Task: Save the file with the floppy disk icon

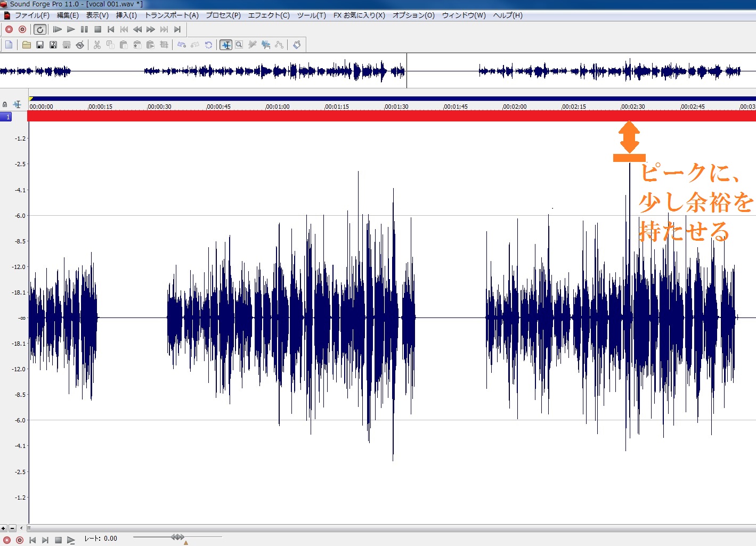Action: pyautogui.click(x=40, y=45)
